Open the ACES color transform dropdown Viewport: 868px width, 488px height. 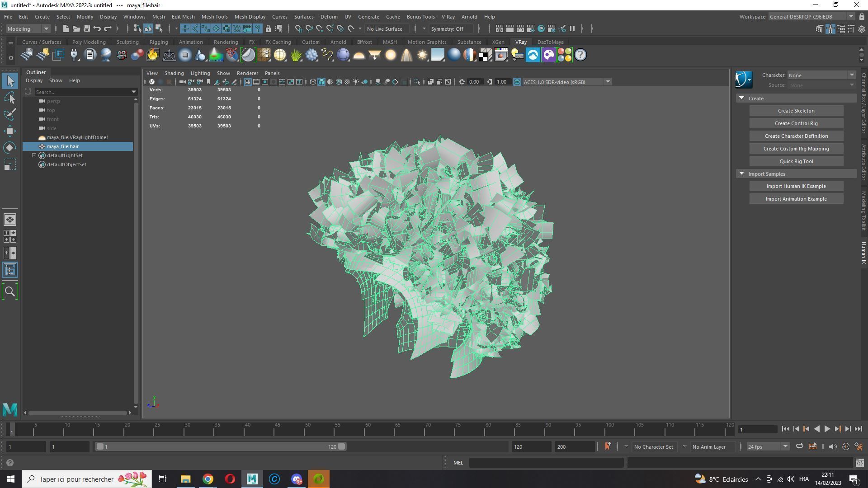point(608,82)
